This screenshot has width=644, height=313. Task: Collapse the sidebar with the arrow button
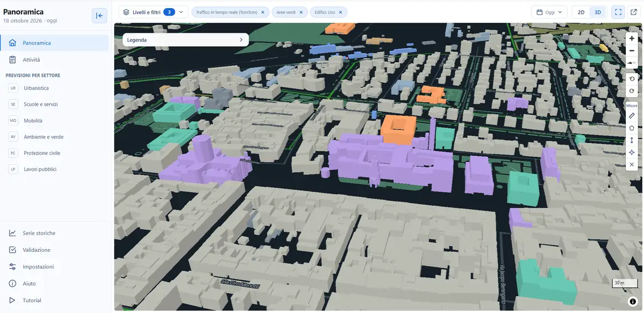pyautogui.click(x=99, y=16)
